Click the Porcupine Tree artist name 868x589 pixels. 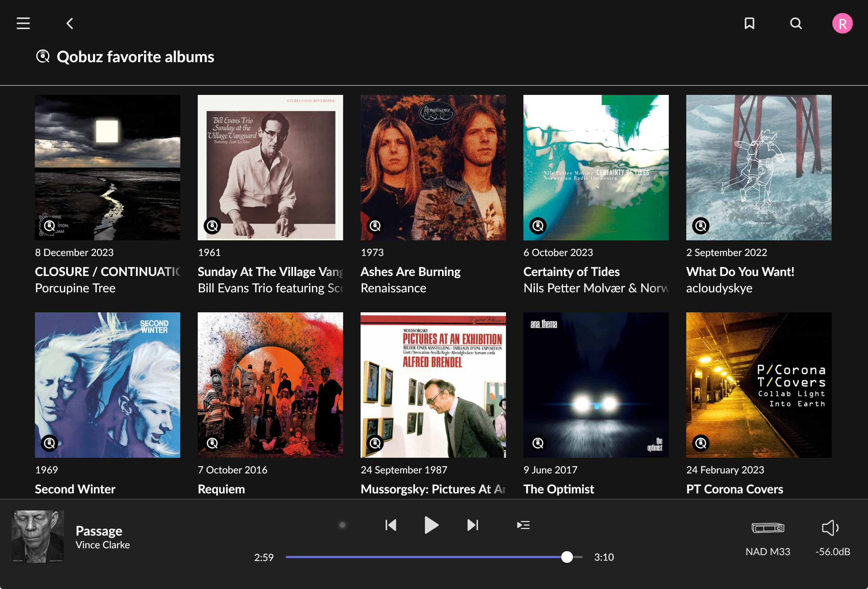coord(75,288)
